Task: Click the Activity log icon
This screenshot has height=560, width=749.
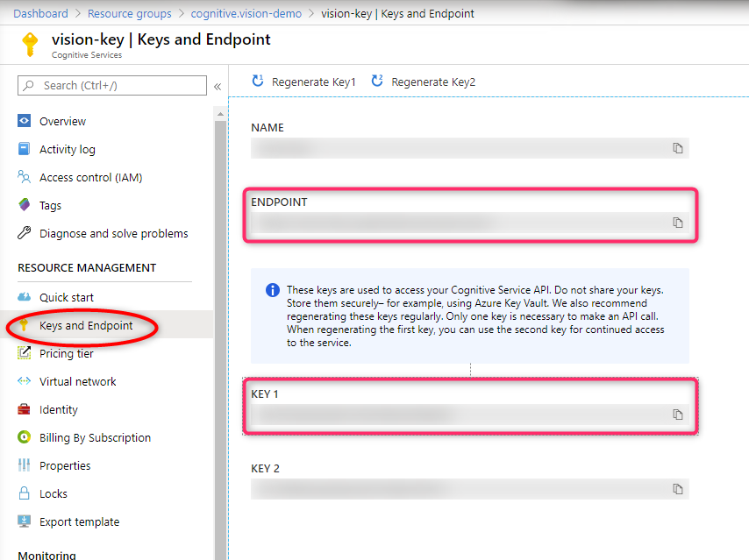Action: [x=24, y=149]
